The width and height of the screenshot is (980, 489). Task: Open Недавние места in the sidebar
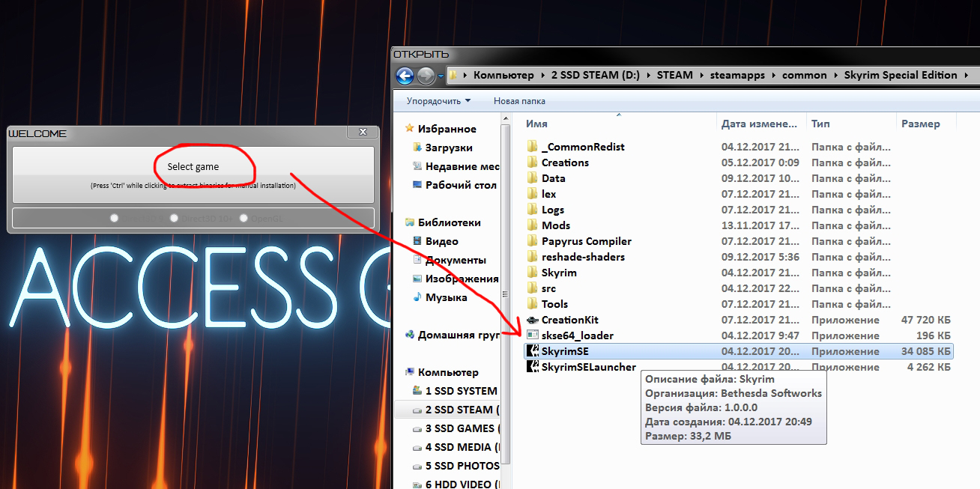click(462, 166)
